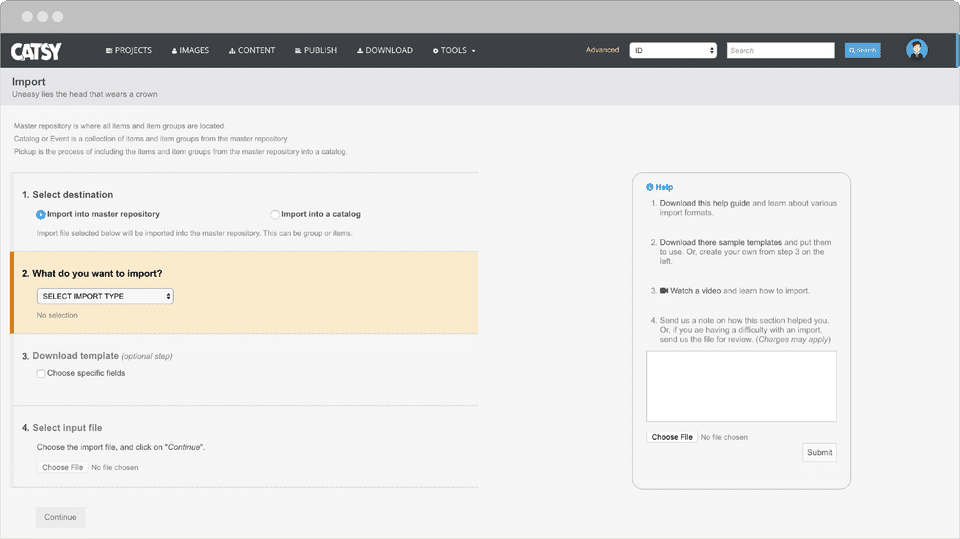Click the Images menu icon
This screenshot has width=960, height=539.
point(175,51)
